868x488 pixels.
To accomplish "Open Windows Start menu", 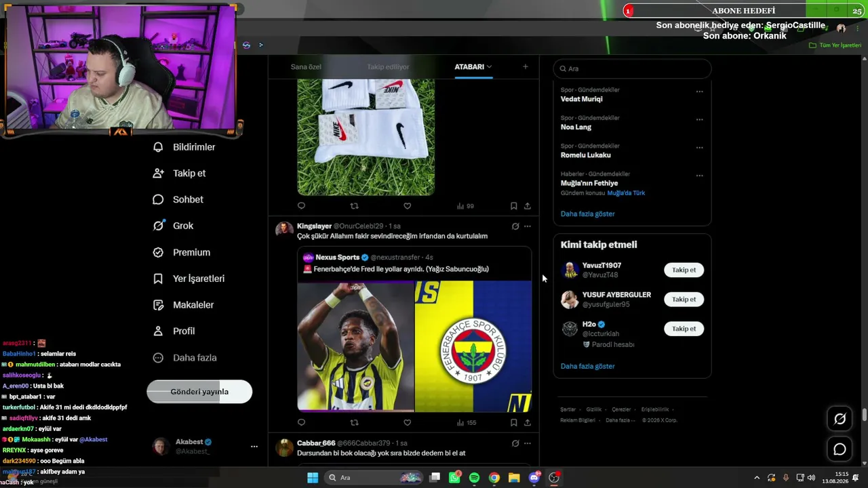I will pos(313,478).
